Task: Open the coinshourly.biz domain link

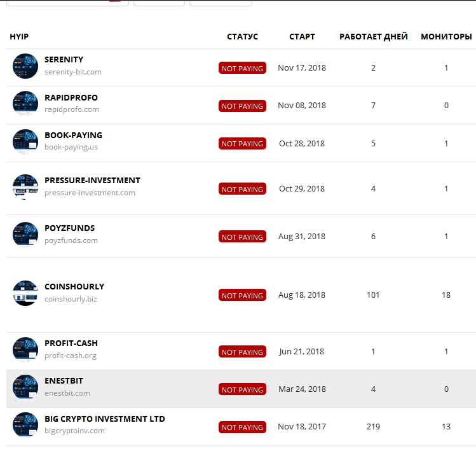Action: pos(71,299)
